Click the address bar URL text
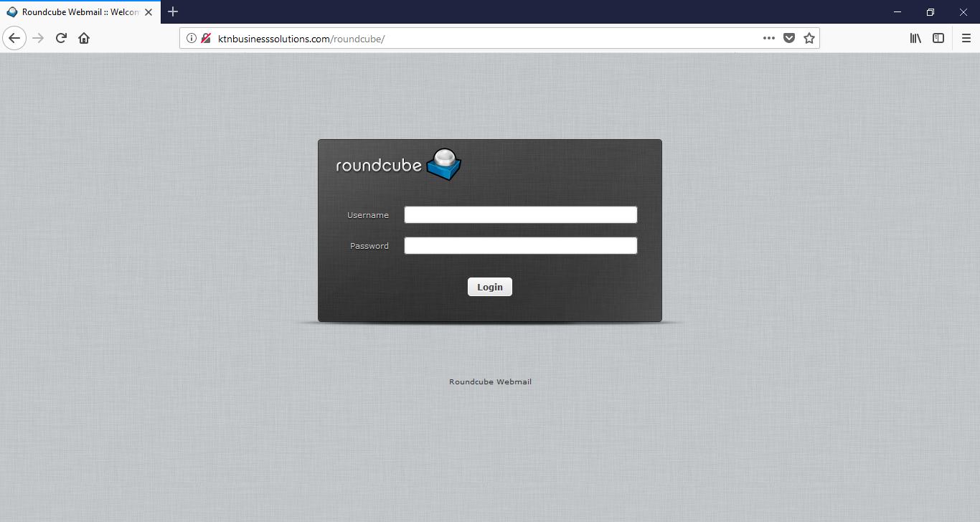Viewport: 980px width, 522px height. [301, 39]
